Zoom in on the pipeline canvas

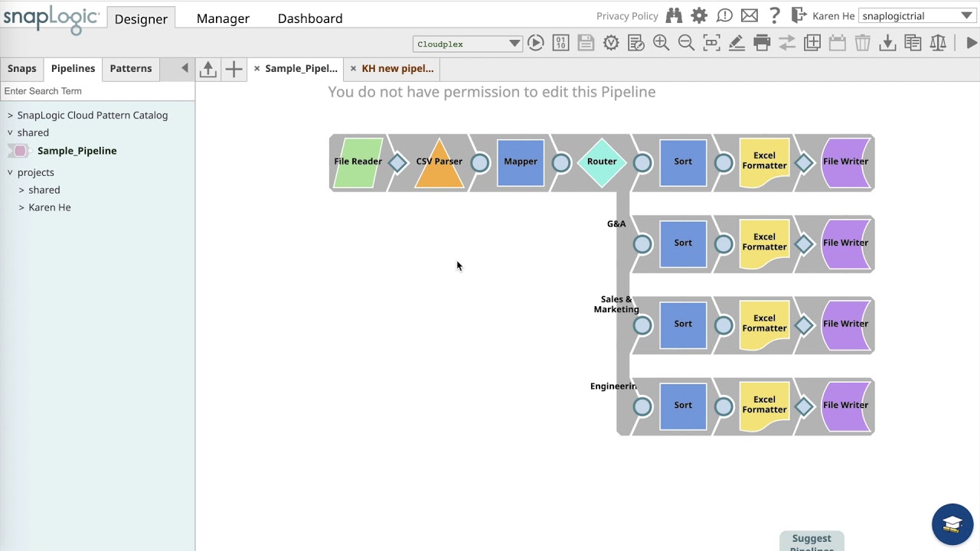(661, 43)
